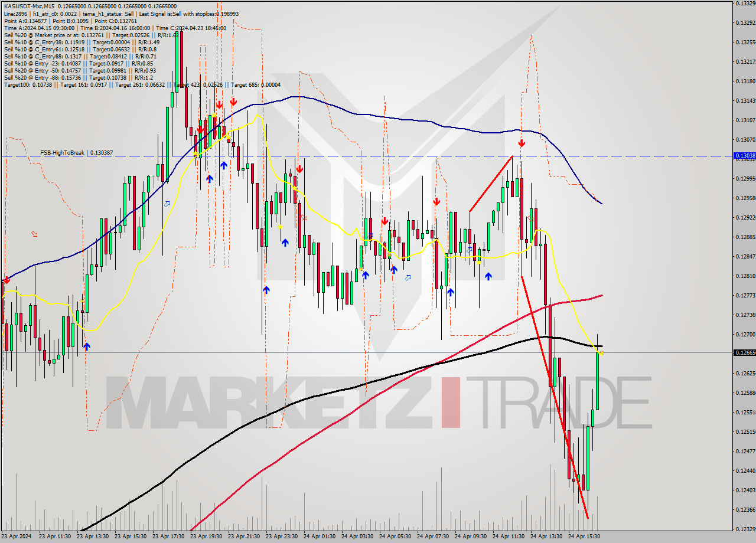Image resolution: width=756 pixels, height=543 pixels.
Task: Select the hollow blue arrow near 23 Apr 17:30
Action: pyautogui.click(x=167, y=204)
